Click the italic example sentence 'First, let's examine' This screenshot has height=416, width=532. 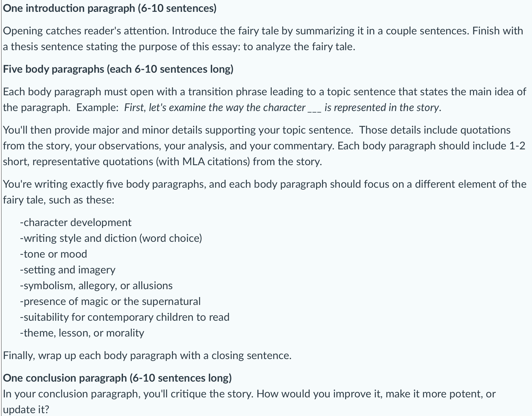tap(283, 108)
